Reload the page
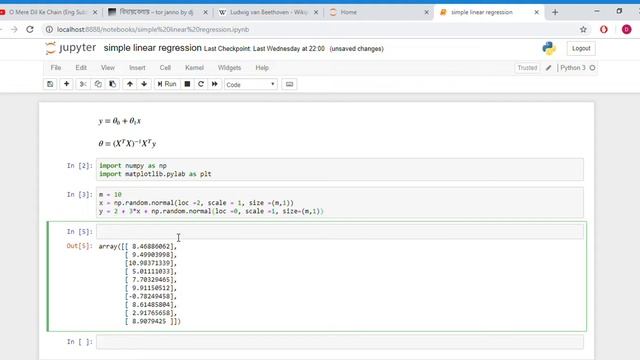 (30, 29)
